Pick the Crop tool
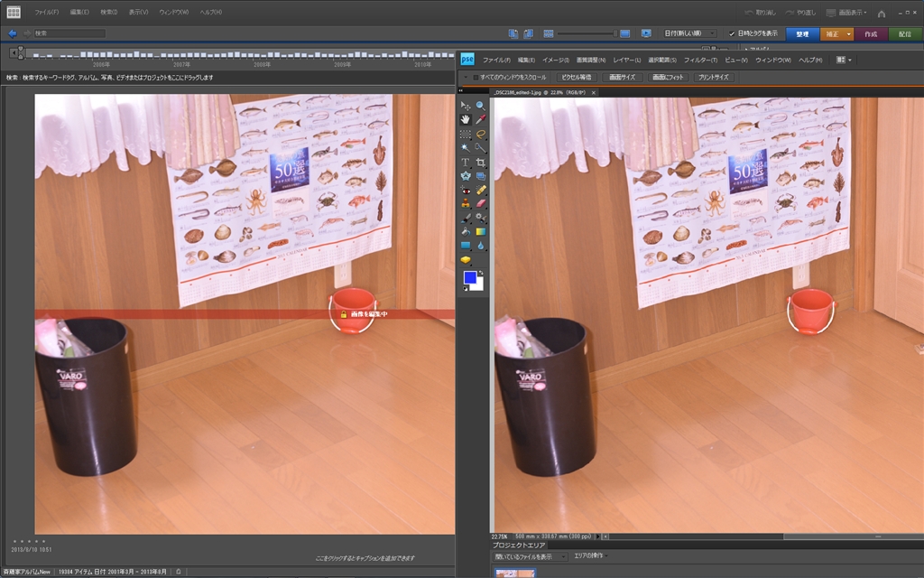The height and width of the screenshot is (578, 924). coord(481,162)
